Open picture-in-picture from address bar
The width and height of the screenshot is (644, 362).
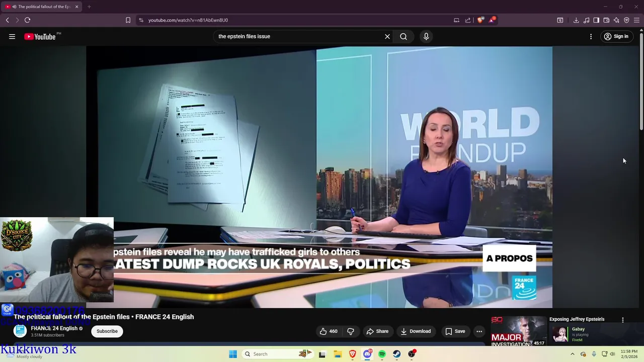pos(456,20)
